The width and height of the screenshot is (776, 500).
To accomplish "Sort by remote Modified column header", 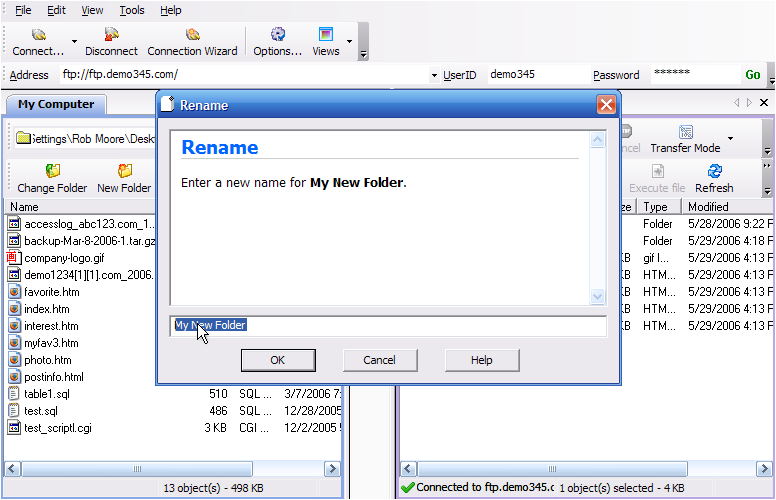I will pos(728,207).
